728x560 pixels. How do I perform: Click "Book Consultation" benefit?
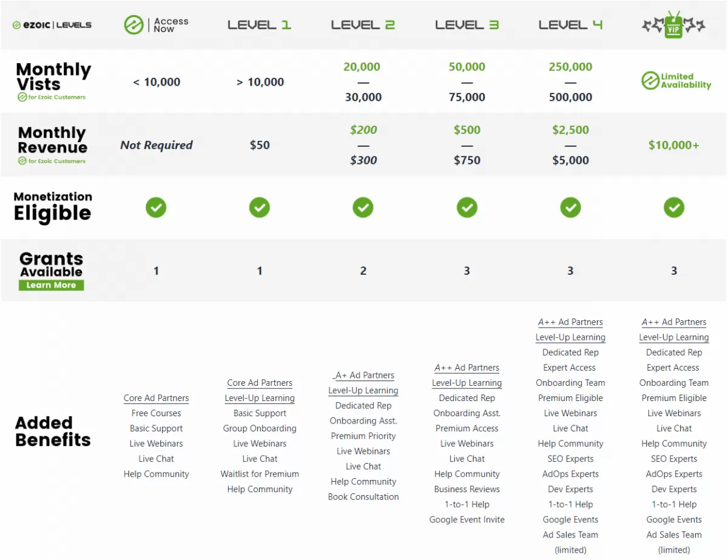coord(363,497)
